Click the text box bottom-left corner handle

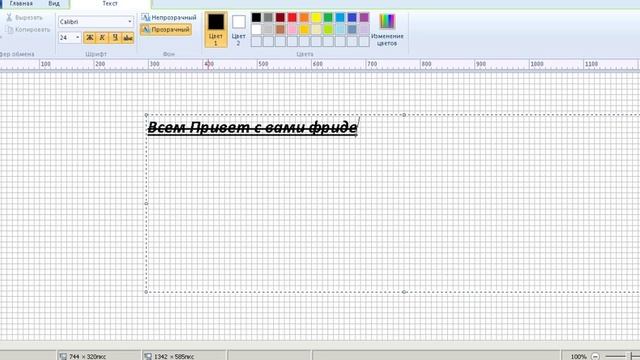coord(146,292)
